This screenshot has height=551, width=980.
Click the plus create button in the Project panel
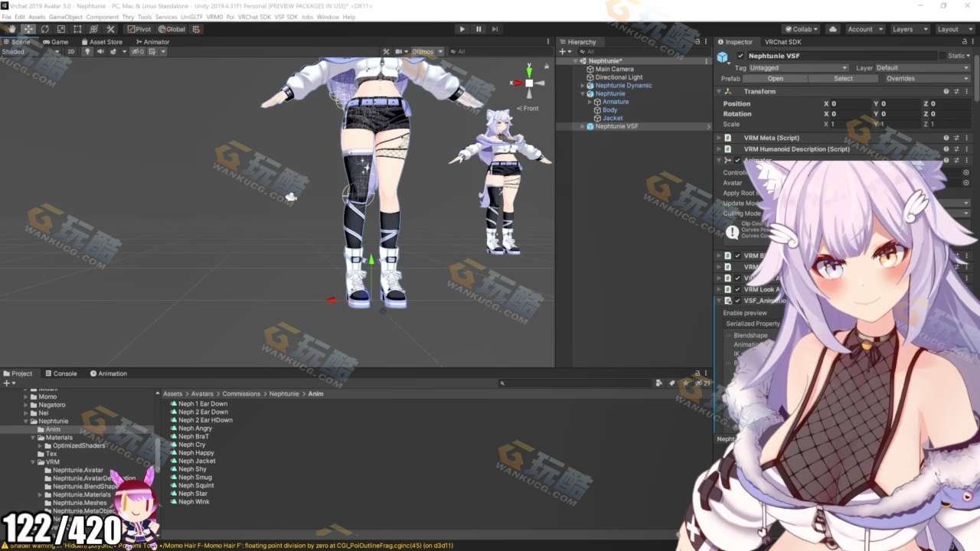coord(7,383)
